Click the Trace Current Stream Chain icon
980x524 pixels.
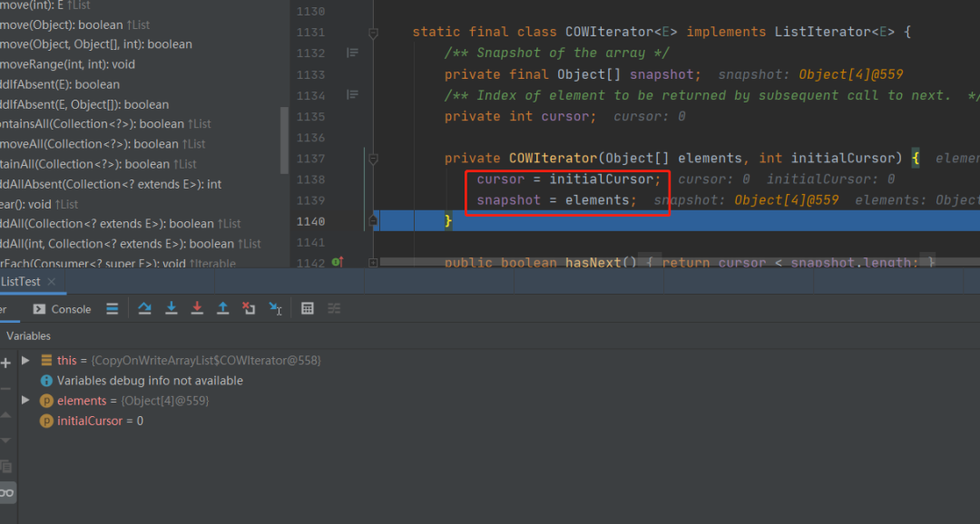coord(334,308)
